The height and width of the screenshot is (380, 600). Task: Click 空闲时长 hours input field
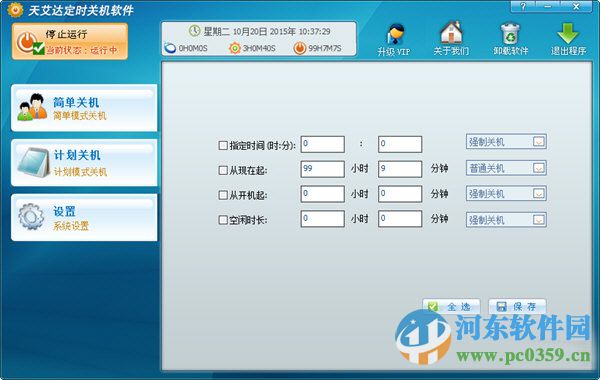tap(323, 219)
